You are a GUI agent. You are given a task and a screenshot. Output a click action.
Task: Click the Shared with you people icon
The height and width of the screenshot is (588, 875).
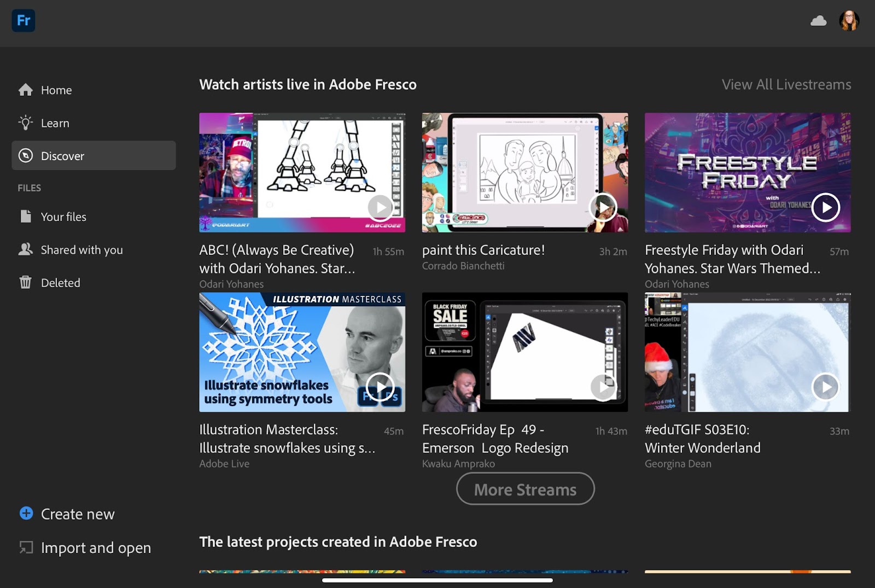tap(26, 249)
